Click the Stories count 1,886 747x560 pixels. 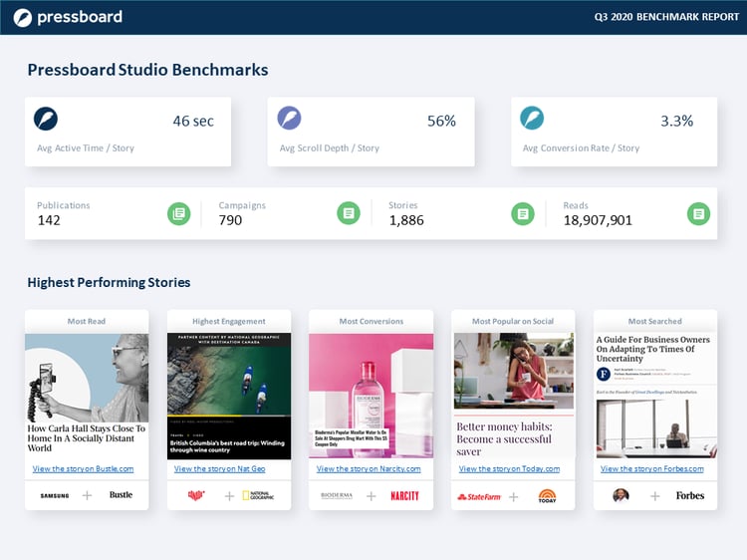[406, 220]
